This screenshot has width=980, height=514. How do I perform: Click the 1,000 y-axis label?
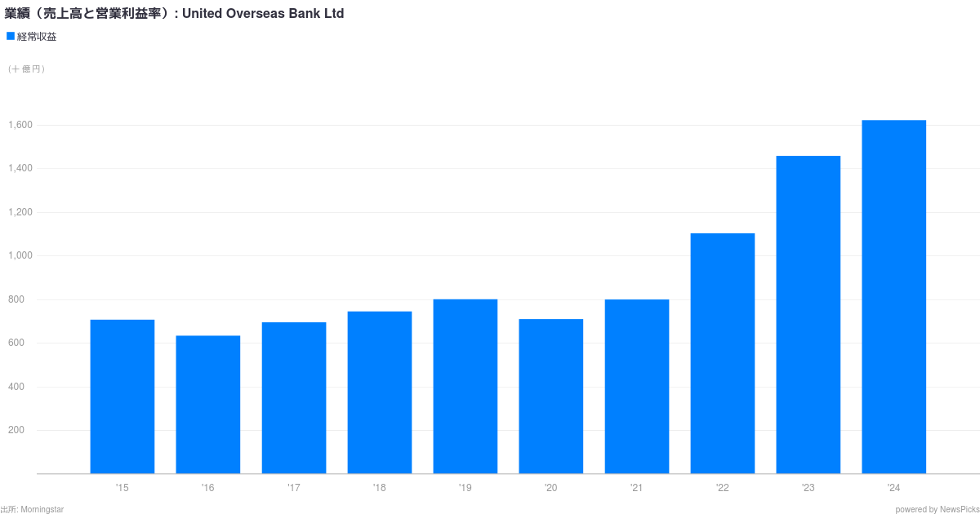coord(20,255)
